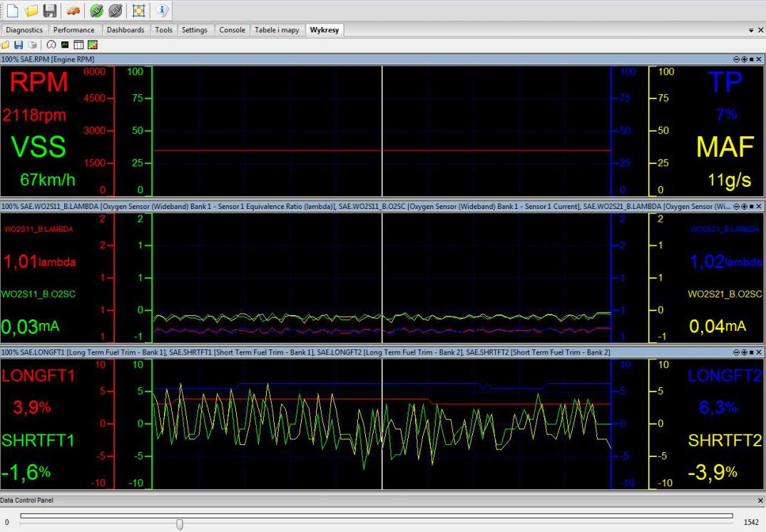Click the gray disconnect plug icon
Viewport: 766px width, 532px height.
(115, 10)
